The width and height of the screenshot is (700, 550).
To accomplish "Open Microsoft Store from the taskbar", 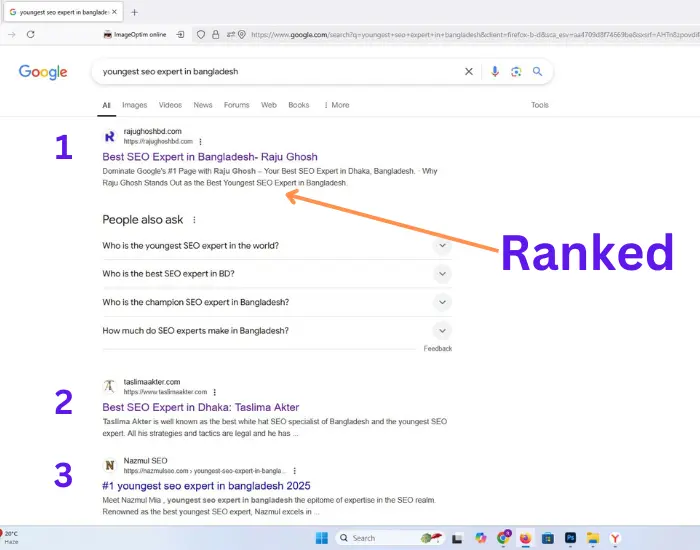I will [x=548, y=538].
